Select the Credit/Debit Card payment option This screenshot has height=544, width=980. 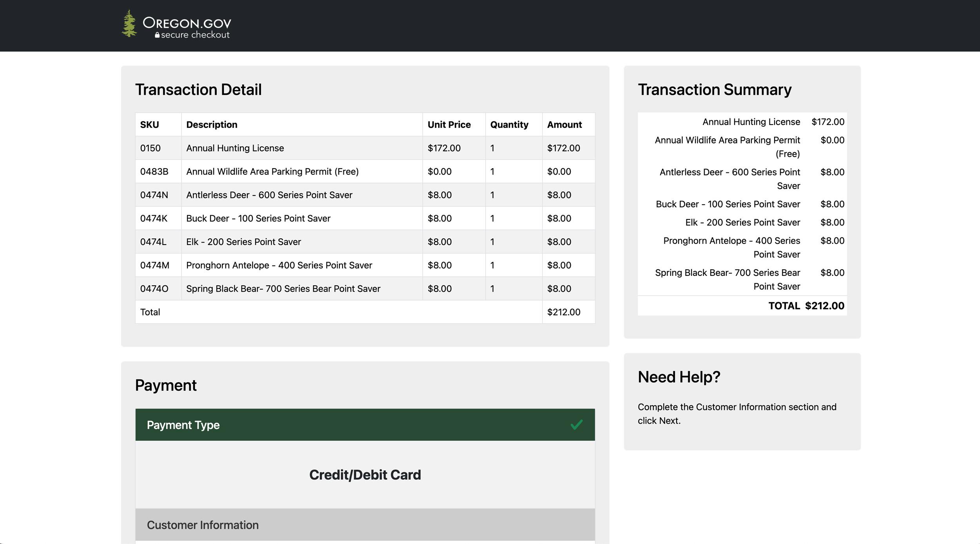(365, 475)
